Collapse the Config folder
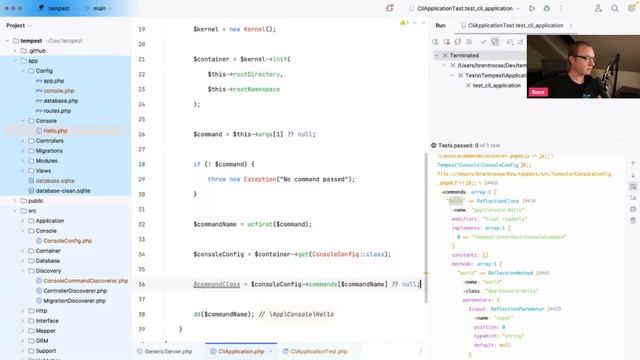 pyautogui.click(x=22, y=71)
